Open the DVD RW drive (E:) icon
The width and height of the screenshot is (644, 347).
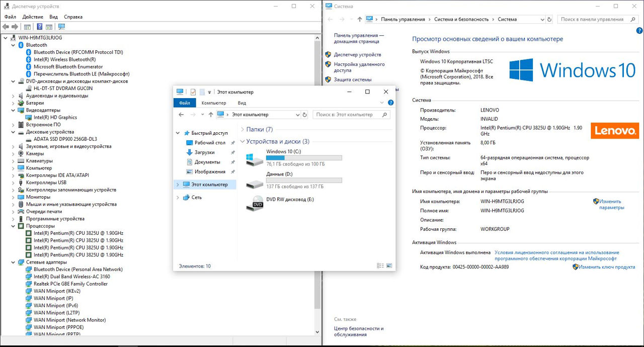(x=254, y=203)
